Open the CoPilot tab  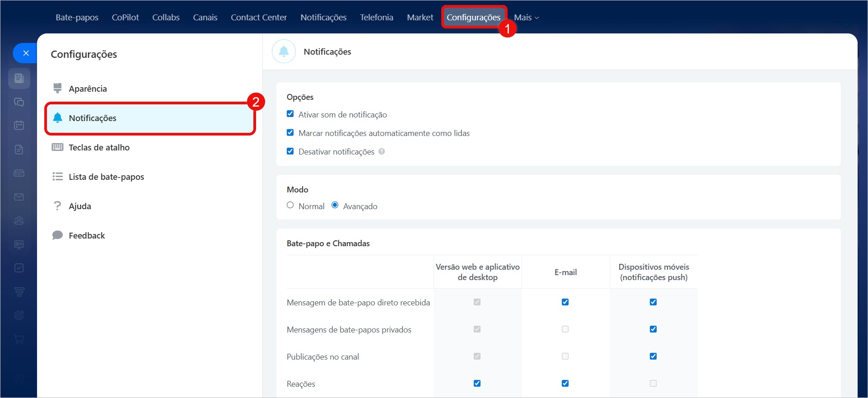coord(125,17)
